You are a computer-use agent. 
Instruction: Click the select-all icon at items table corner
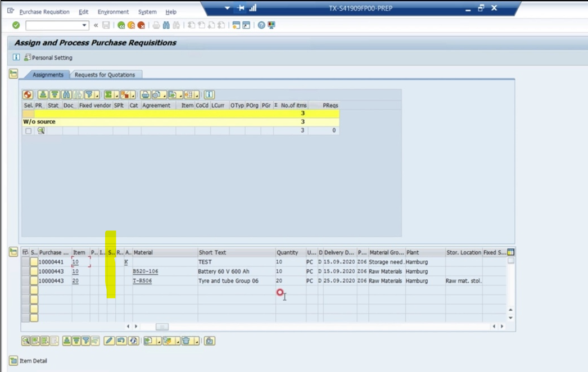[x=25, y=252]
